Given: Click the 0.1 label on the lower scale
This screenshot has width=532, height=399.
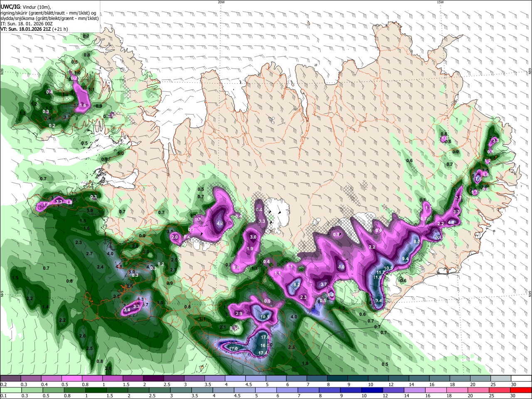Looking at the screenshot, I should pyautogui.click(x=3, y=396).
